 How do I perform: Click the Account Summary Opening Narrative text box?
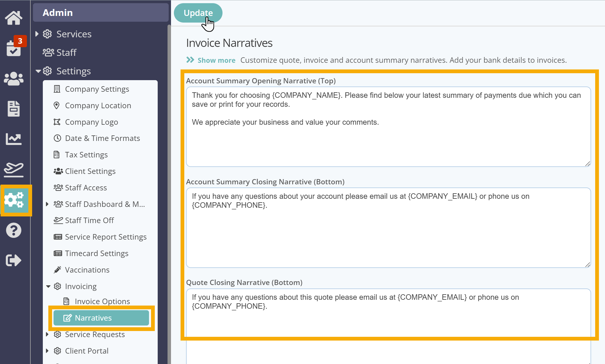pyautogui.click(x=388, y=127)
